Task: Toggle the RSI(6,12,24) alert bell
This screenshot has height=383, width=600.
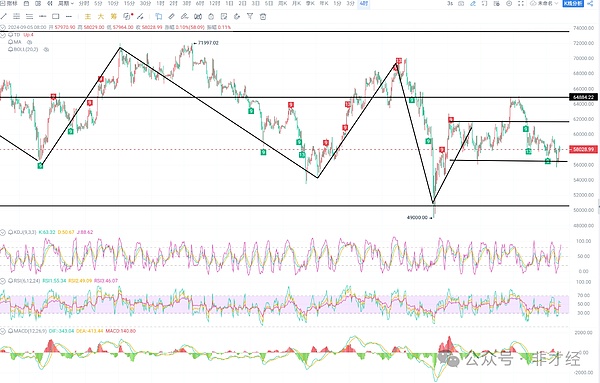Action: (x=11, y=281)
